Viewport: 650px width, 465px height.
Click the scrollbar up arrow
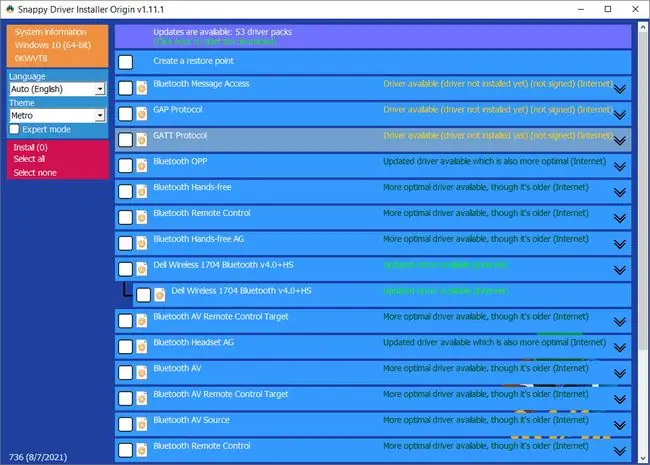tap(643, 27)
